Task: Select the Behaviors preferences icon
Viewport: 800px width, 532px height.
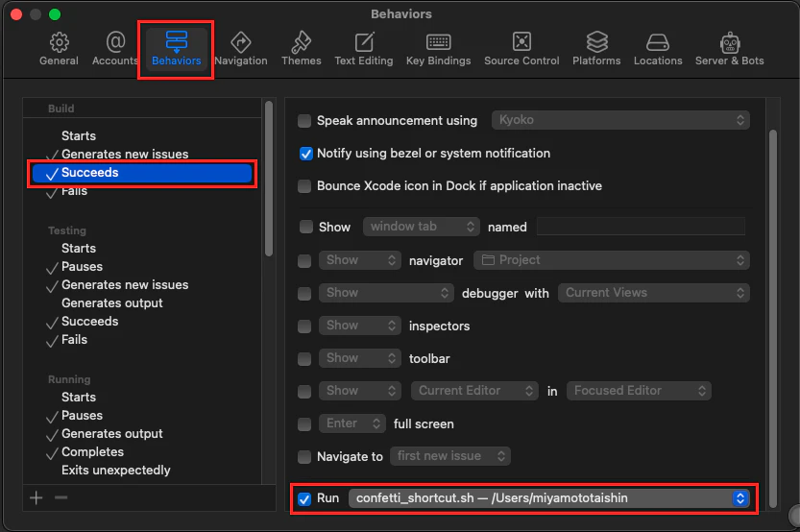Action: (176, 49)
